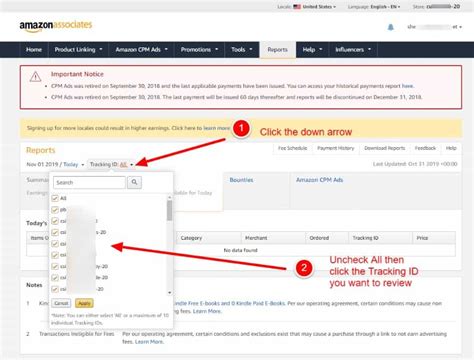Open Download Reports
This screenshot has width=474, height=360.
(x=384, y=148)
